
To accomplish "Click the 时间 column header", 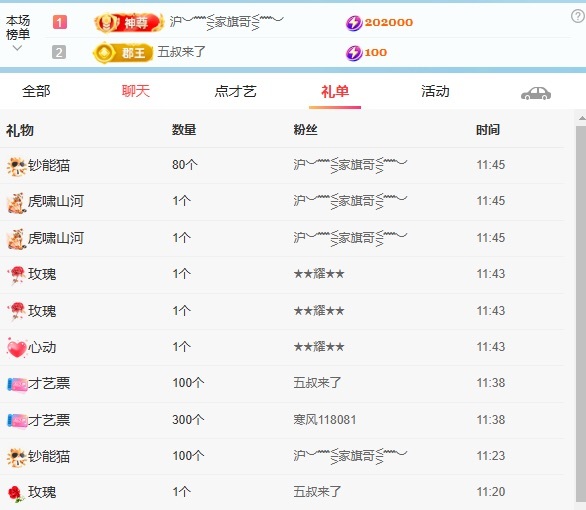I will point(488,130).
